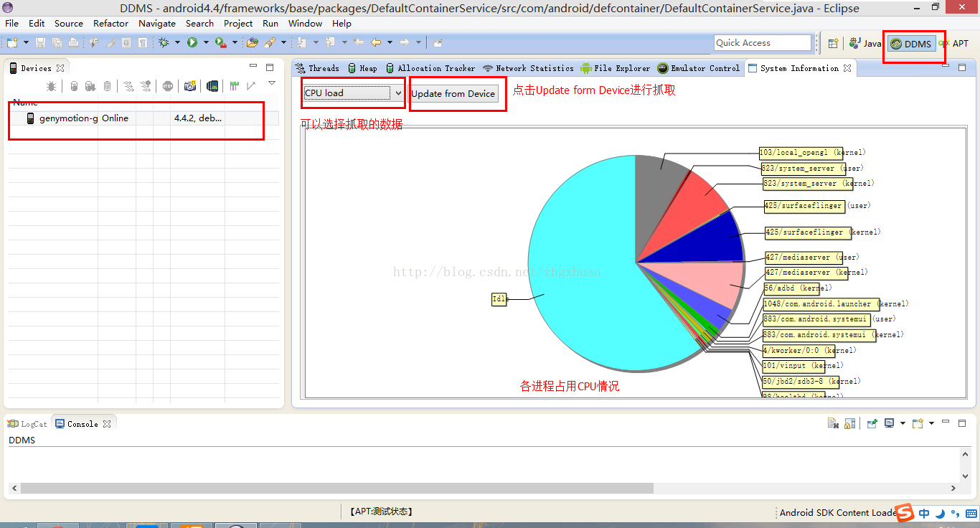Viewport: 980px width, 528px height.
Task: Open the Back history dropdown arrow
Action: click(390, 42)
